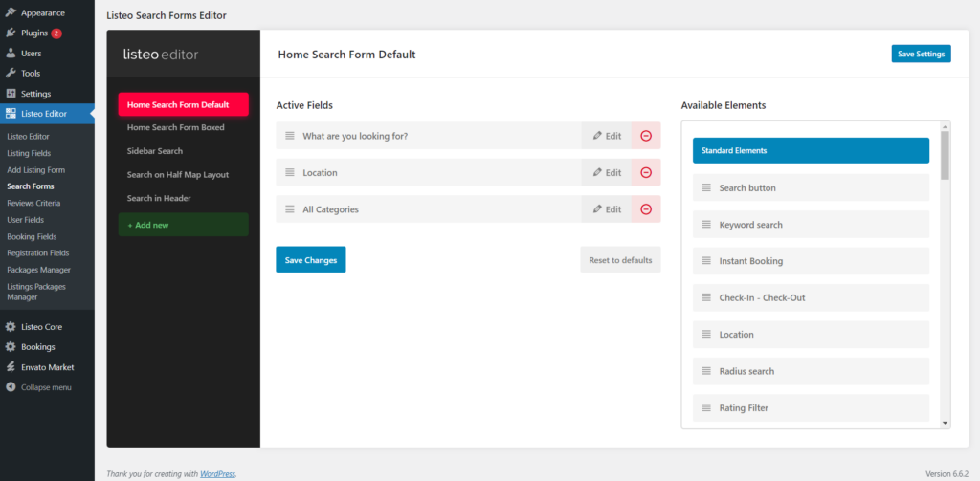The image size is (980, 481).
Task: Click the Listeo Core gear icon
Action: (x=11, y=327)
